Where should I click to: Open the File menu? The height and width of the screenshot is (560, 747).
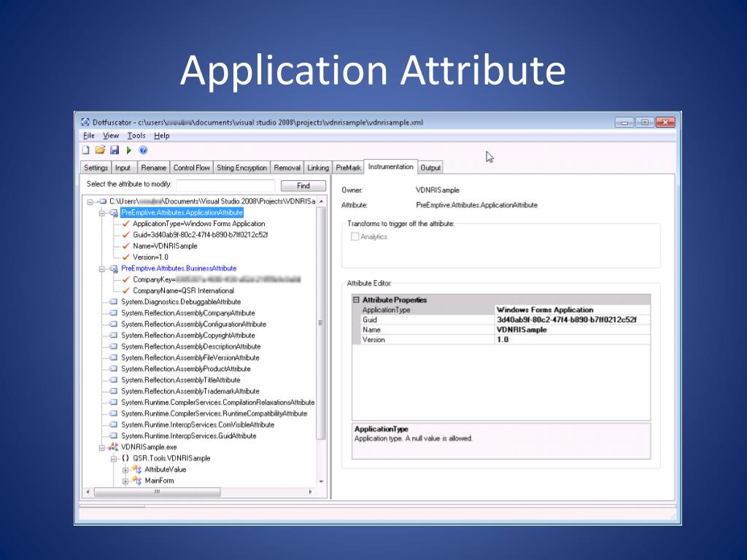[89, 136]
